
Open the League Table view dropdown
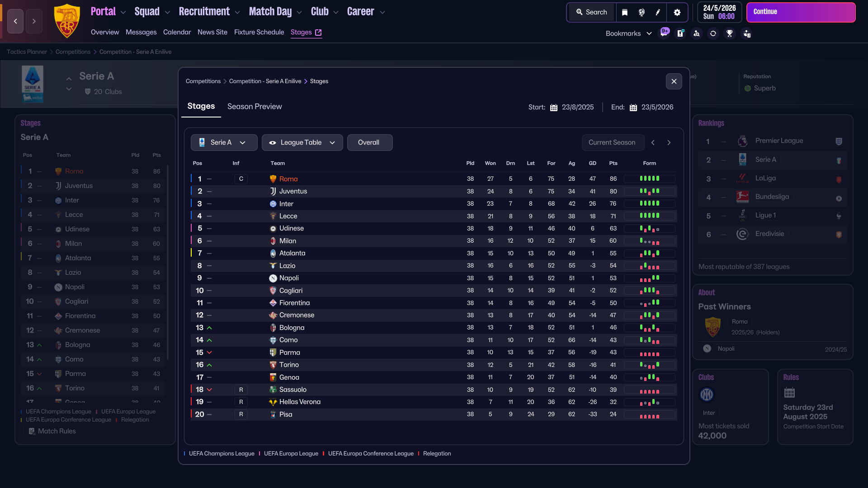pos(302,142)
